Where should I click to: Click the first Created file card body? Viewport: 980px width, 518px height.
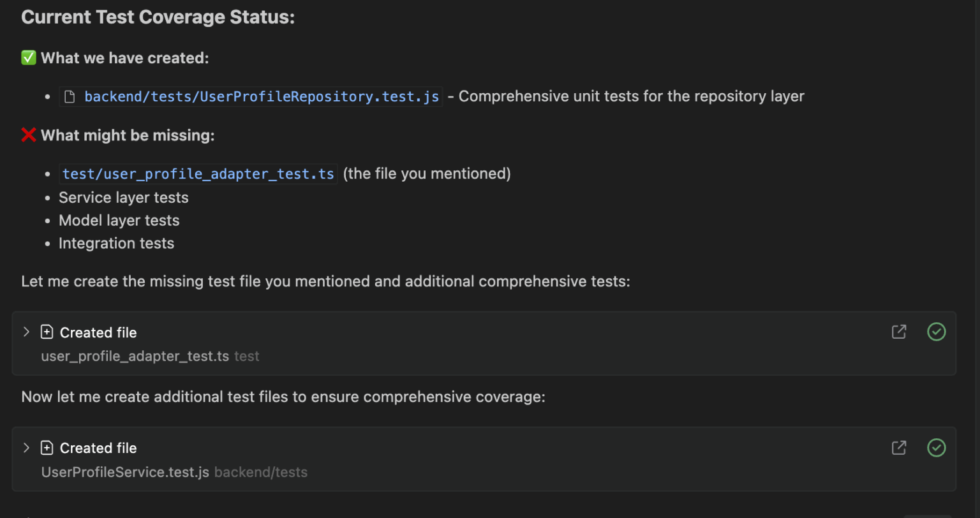447,343
